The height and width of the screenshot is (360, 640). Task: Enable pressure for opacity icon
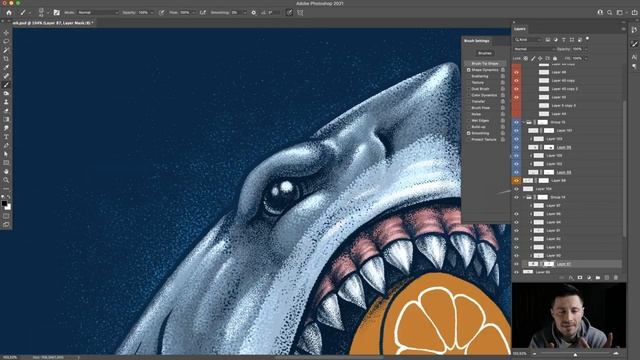pos(162,13)
